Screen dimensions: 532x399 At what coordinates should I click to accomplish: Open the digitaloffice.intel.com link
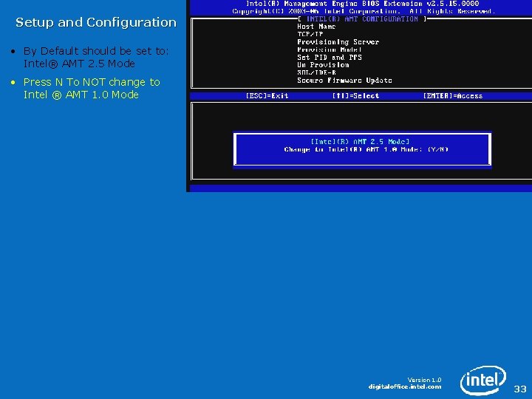(x=405, y=386)
